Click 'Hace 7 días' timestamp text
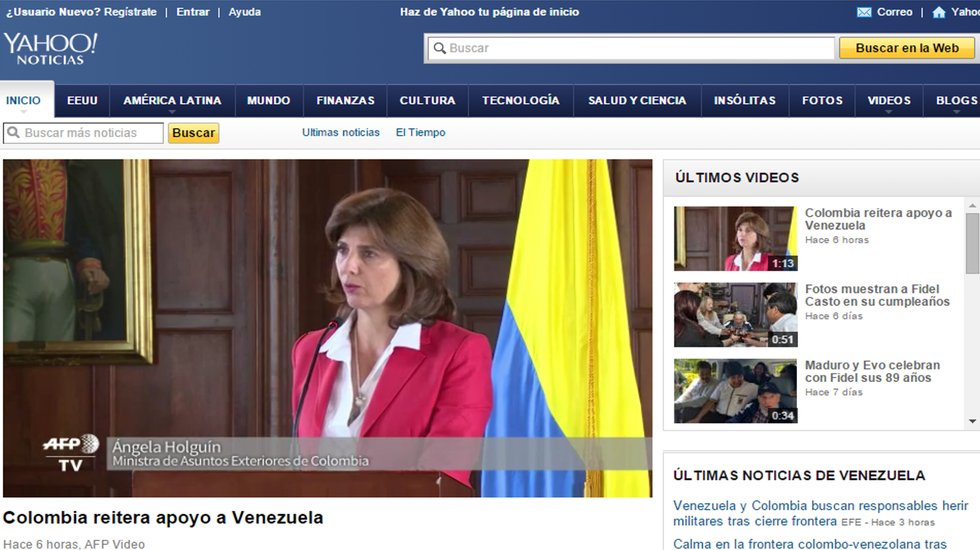Screen dimensions: 980x550 pyautogui.click(x=834, y=392)
